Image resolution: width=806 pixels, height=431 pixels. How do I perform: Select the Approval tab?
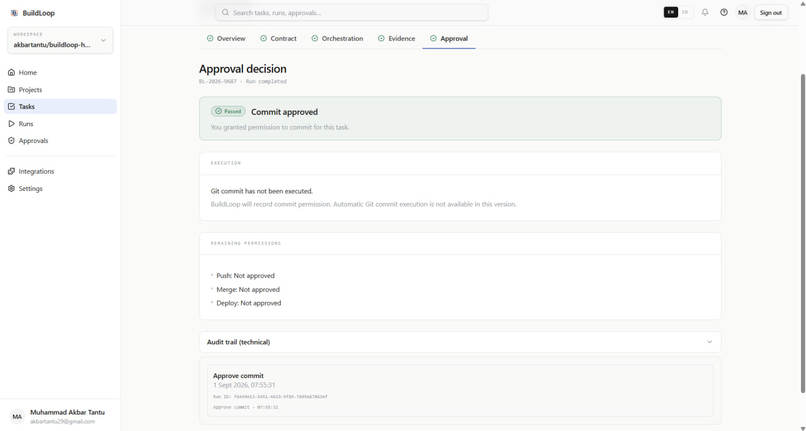coord(449,39)
